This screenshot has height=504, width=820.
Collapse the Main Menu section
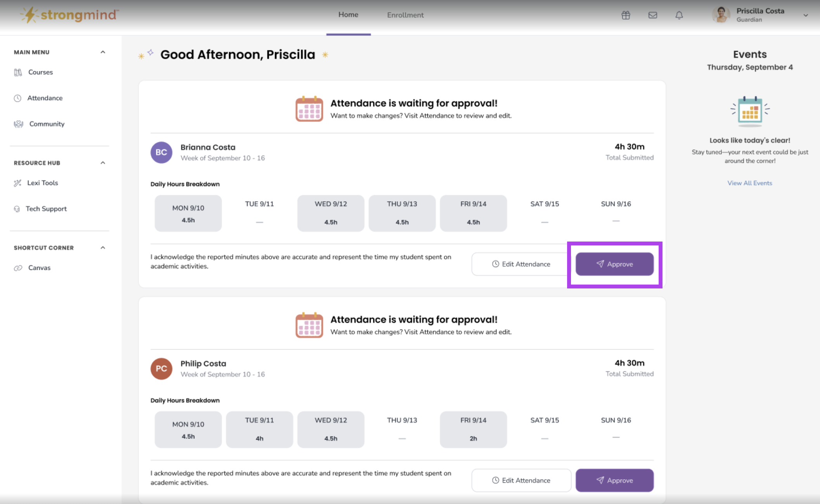pos(103,52)
